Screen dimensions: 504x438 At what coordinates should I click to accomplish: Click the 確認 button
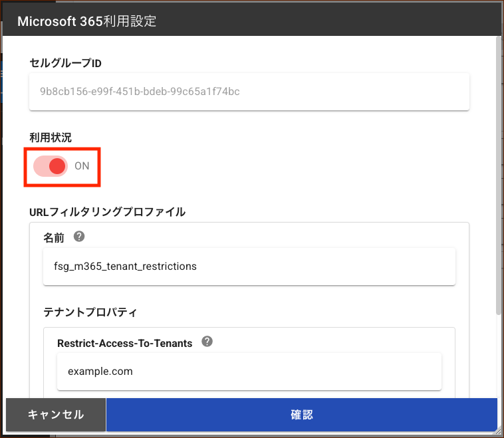(x=301, y=415)
